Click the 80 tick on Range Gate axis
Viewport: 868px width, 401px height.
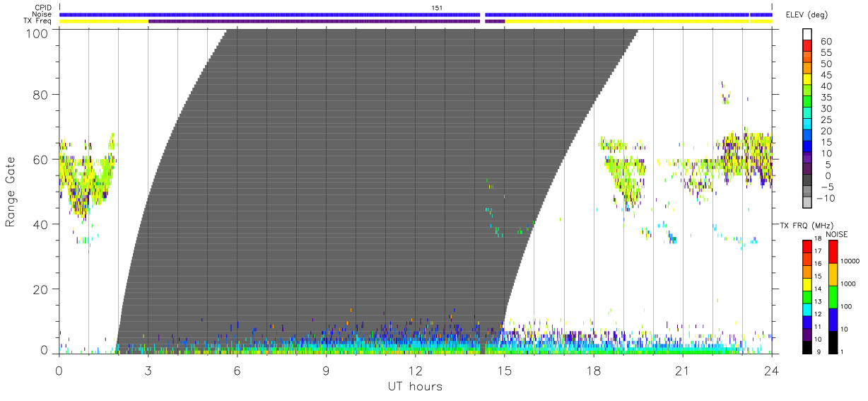tap(41, 94)
